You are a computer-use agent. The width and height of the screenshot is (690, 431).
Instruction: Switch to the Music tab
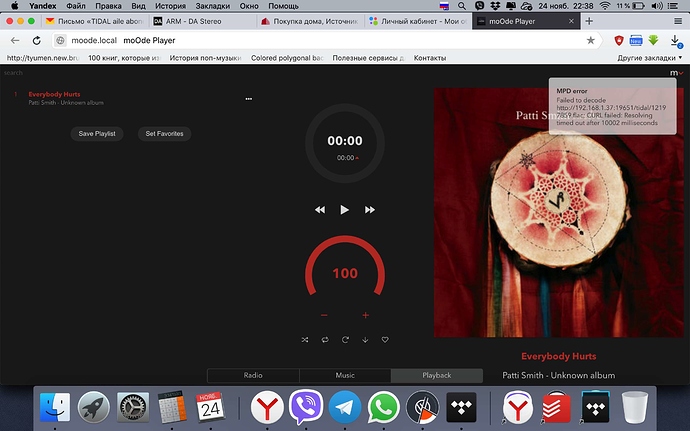pyautogui.click(x=345, y=375)
